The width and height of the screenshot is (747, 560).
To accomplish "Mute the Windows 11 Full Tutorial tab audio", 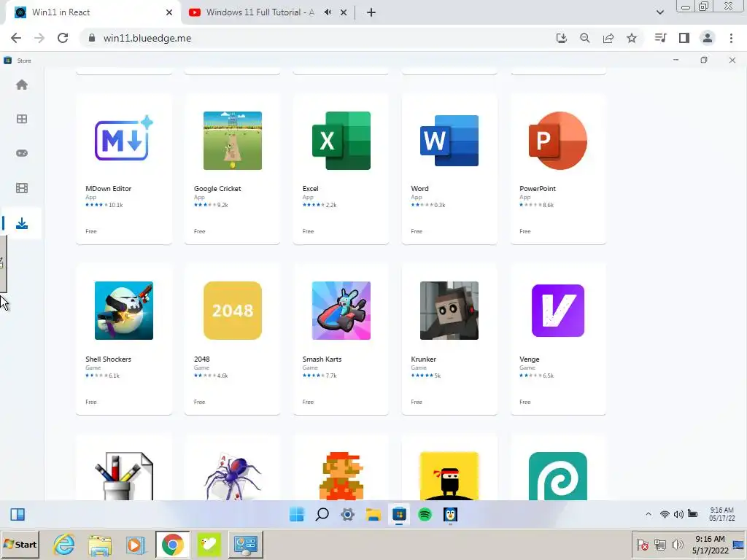I will [328, 12].
